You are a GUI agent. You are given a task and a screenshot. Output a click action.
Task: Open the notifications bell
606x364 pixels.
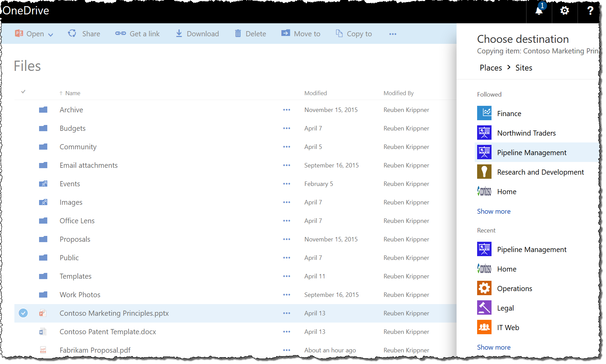tap(539, 11)
